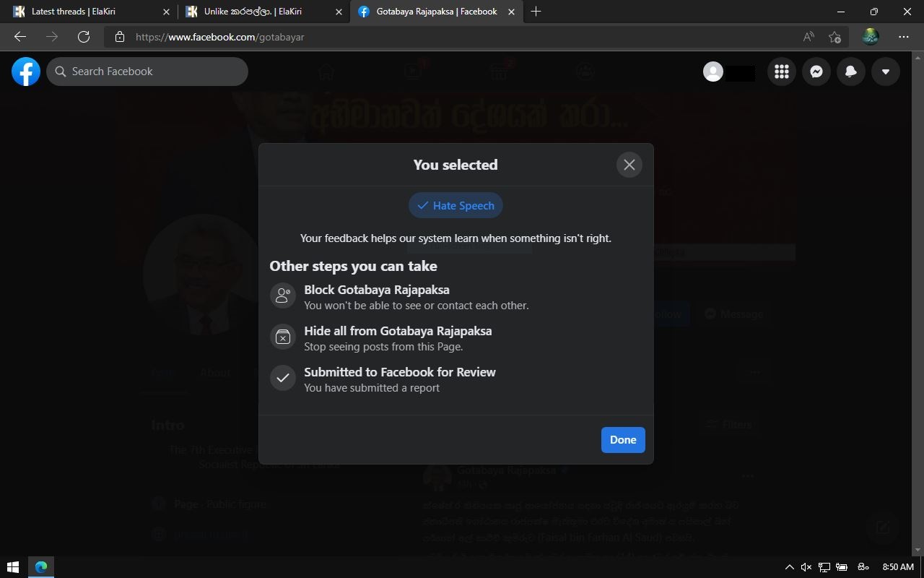Image resolution: width=924 pixels, height=578 pixels.
Task: Close the Latest threads ElaKiri tab
Action: pos(167,12)
